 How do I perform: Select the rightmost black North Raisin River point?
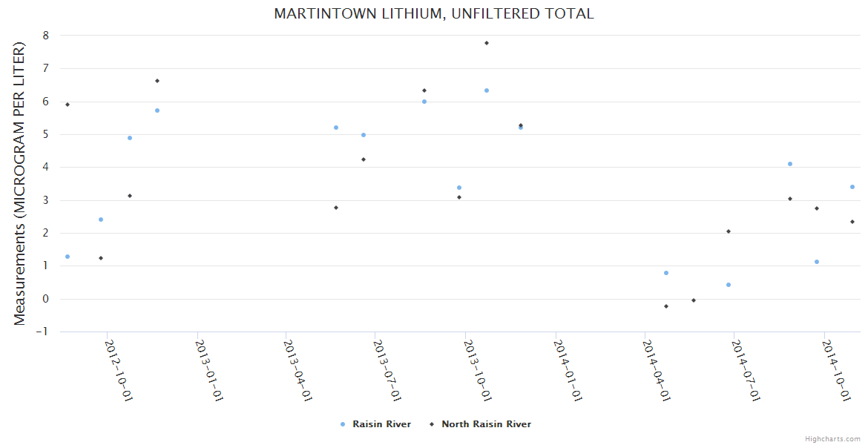(852, 222)
